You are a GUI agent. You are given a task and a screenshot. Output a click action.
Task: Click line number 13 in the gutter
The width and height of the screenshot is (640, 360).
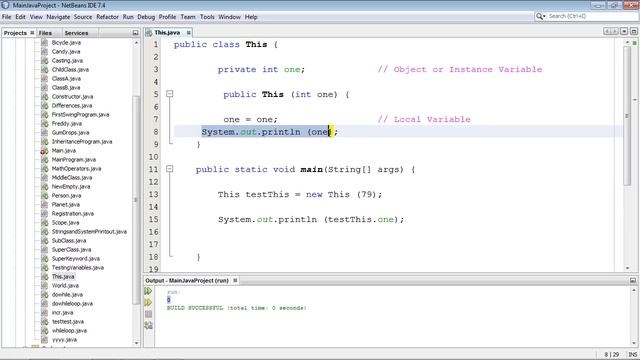(153, 194)
